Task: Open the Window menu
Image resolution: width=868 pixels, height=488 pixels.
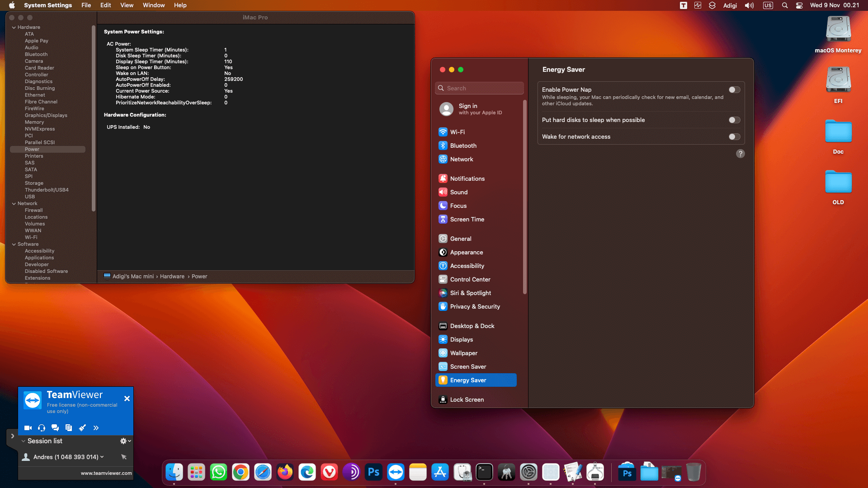Action: pyautogui.click(x=153, y=5)
